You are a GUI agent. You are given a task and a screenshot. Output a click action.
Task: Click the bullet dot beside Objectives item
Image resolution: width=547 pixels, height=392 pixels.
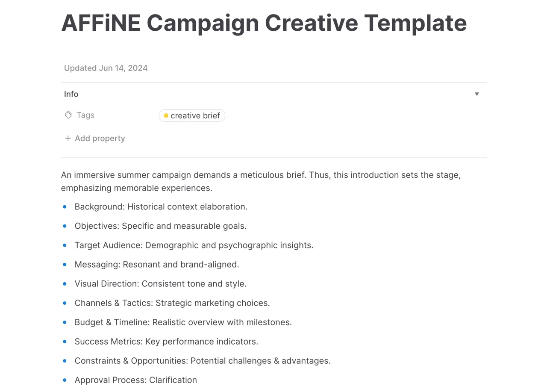[x=65, y=226]
